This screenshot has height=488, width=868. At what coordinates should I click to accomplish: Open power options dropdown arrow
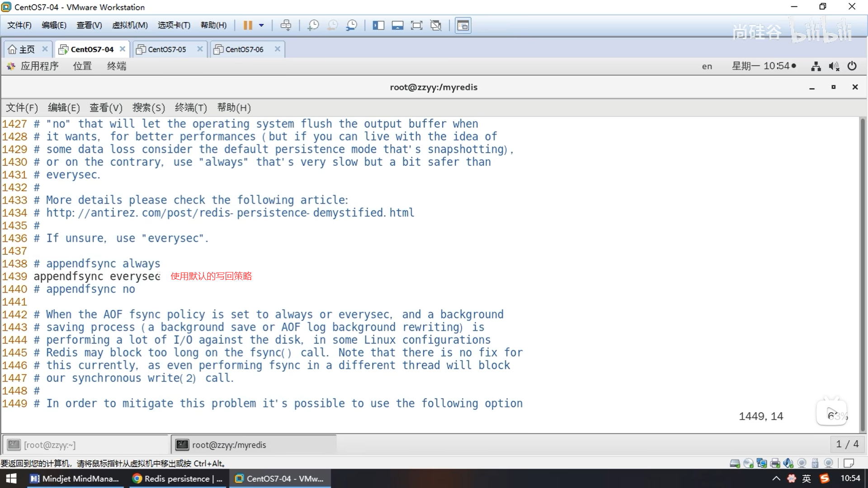[x=261, y=25]
